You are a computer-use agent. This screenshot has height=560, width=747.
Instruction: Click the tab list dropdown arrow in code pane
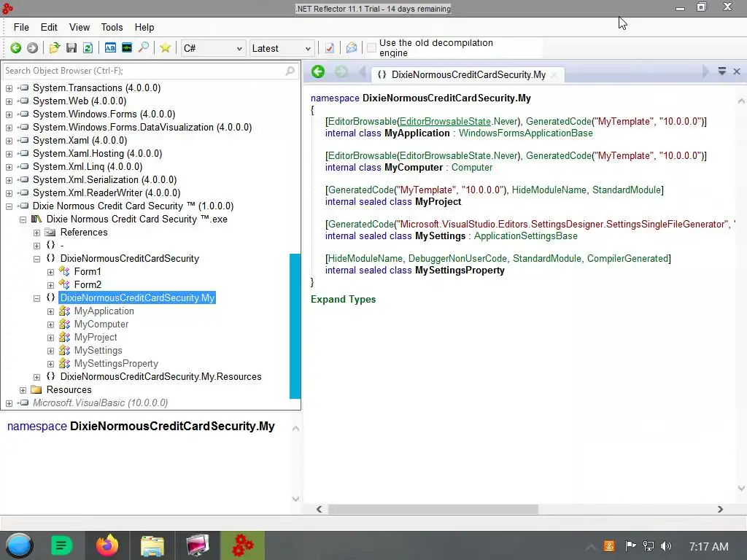click(721, 71)
